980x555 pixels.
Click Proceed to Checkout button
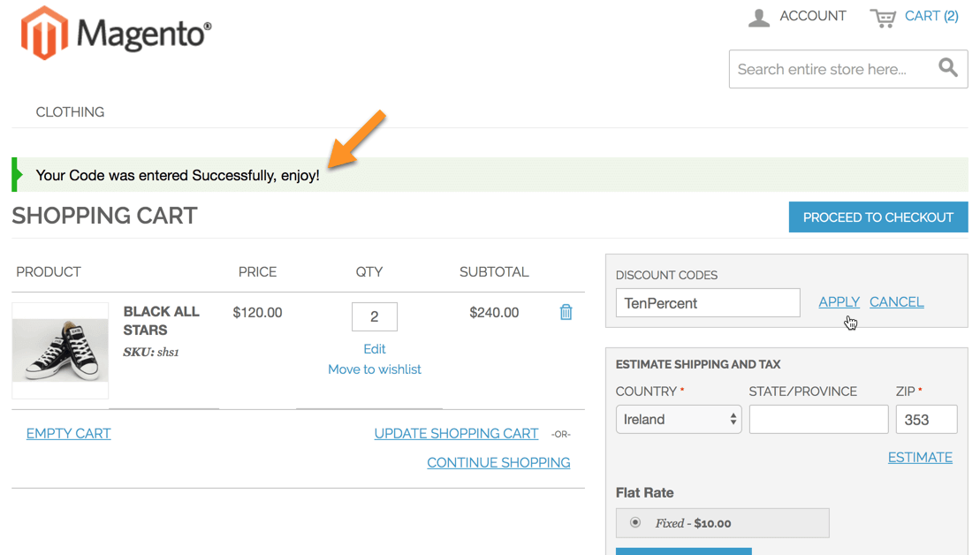pos(877,217)
